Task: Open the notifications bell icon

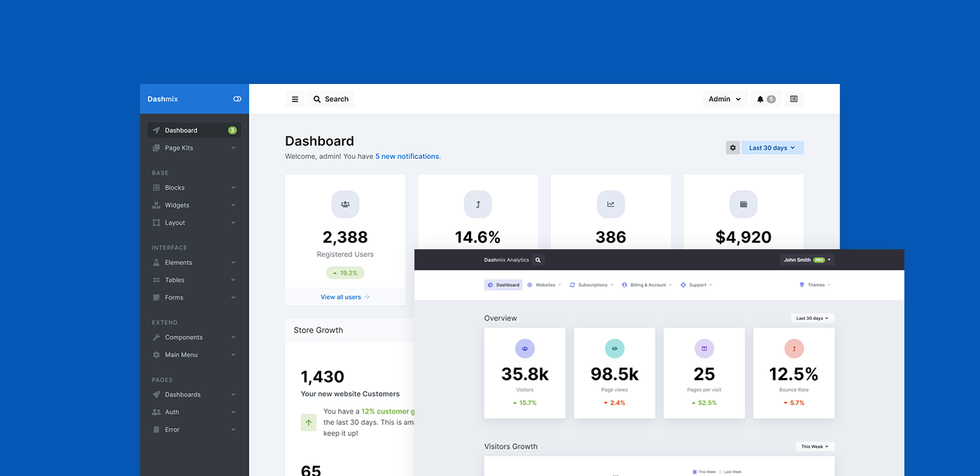Action: click(x=760, y=99)
